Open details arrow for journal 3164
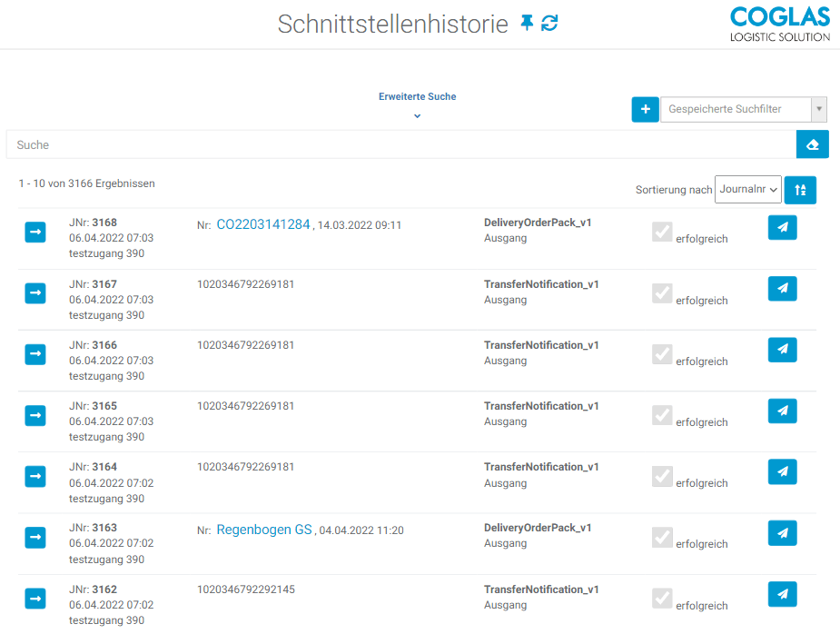 (x=35, y=476)
